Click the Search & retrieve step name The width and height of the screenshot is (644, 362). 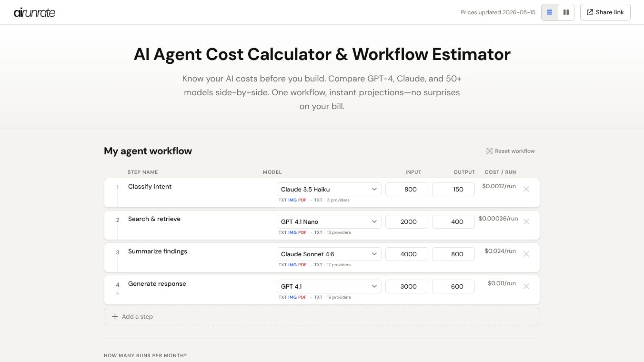tap(154, 219)
